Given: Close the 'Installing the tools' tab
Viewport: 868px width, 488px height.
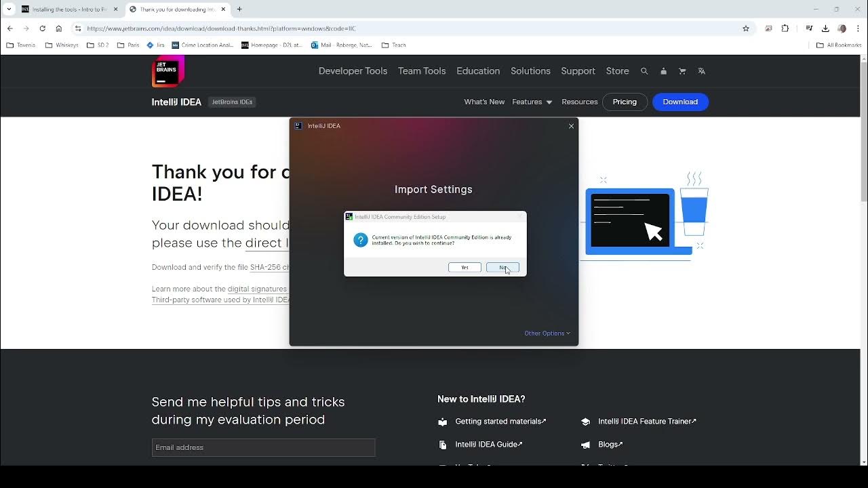Looking at the screenshot, I should point(116,9).
